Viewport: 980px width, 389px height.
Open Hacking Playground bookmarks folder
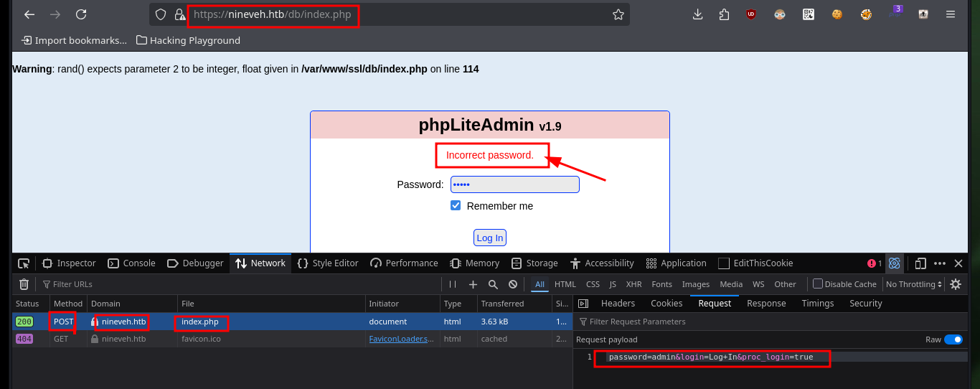coord(188,40)
